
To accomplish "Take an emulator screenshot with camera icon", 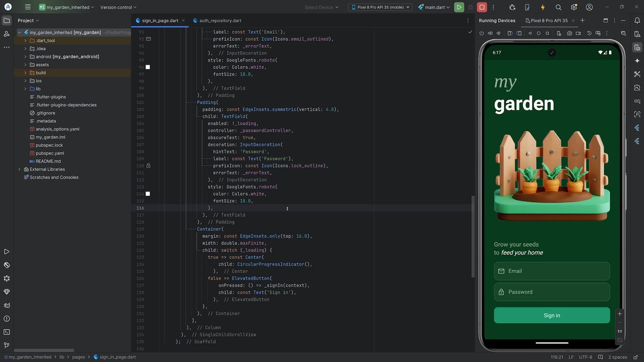I will click(x=569, y=33).
